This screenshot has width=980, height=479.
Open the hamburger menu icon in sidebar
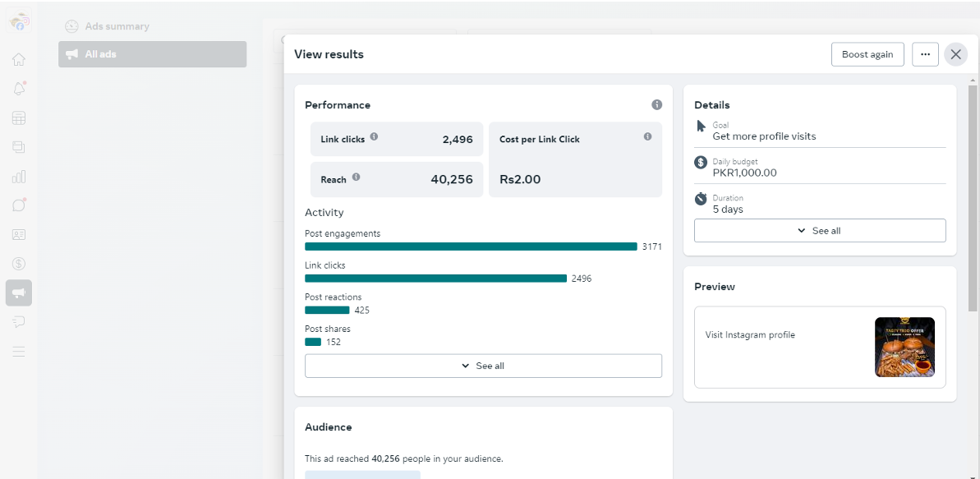[19, 352]
